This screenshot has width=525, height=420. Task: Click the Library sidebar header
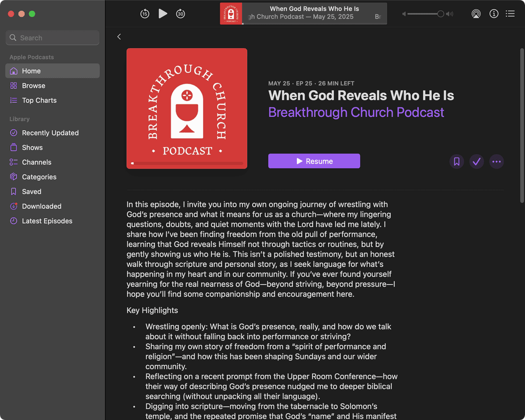(x=19, y=119)
